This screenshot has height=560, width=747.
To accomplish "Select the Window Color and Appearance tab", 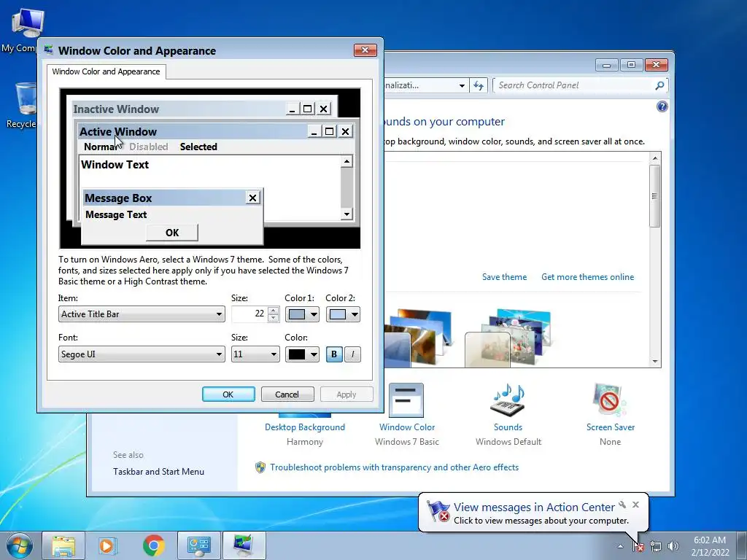I will [x=106, y=71].
